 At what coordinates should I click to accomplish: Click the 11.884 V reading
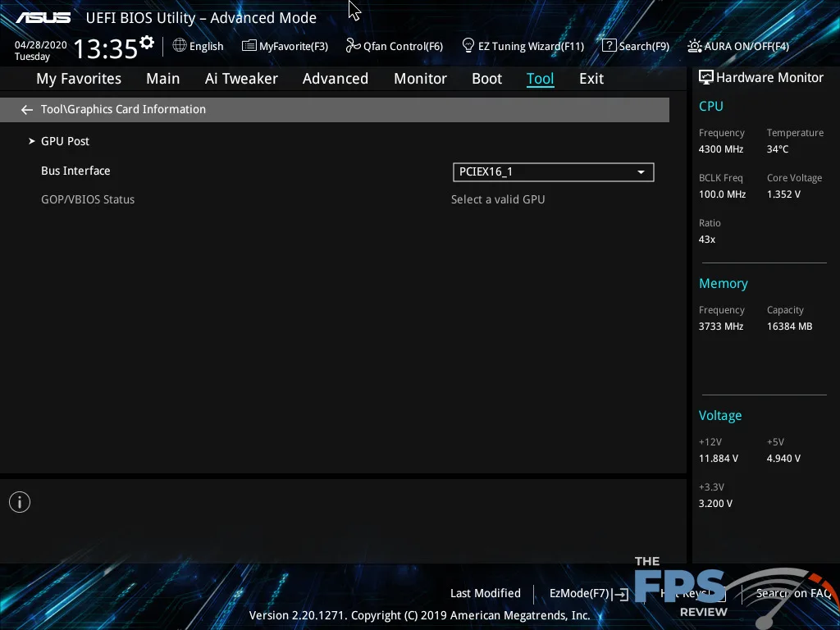coord(719,458)
